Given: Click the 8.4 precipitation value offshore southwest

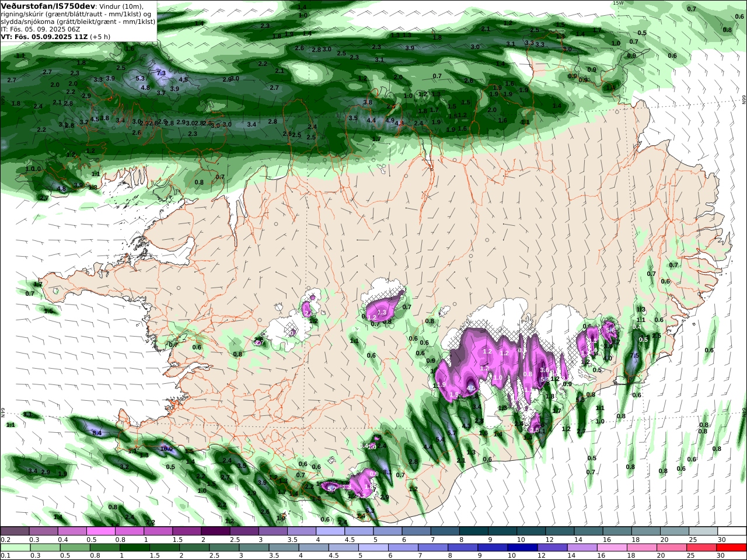Looking at the screenshot, I should 97,433.
